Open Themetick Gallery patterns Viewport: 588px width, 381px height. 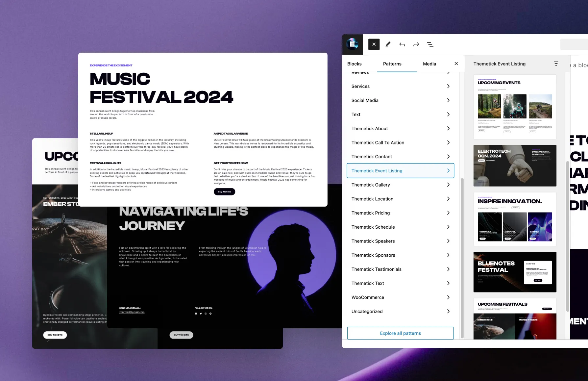400,185
